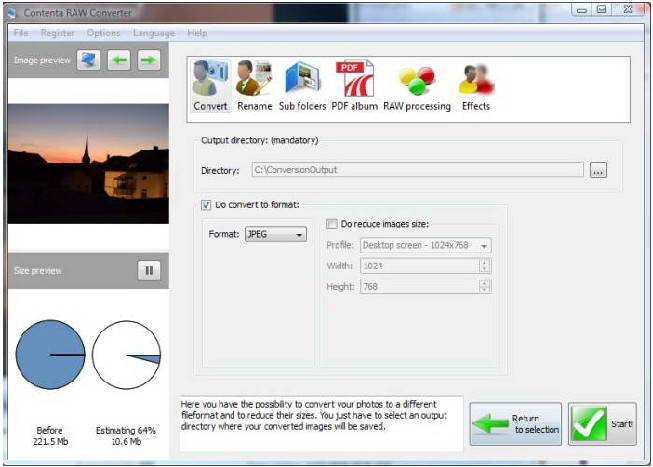Click the Contenta app icon in title bar
653x467 pixels.
click(x=11, y=13)
